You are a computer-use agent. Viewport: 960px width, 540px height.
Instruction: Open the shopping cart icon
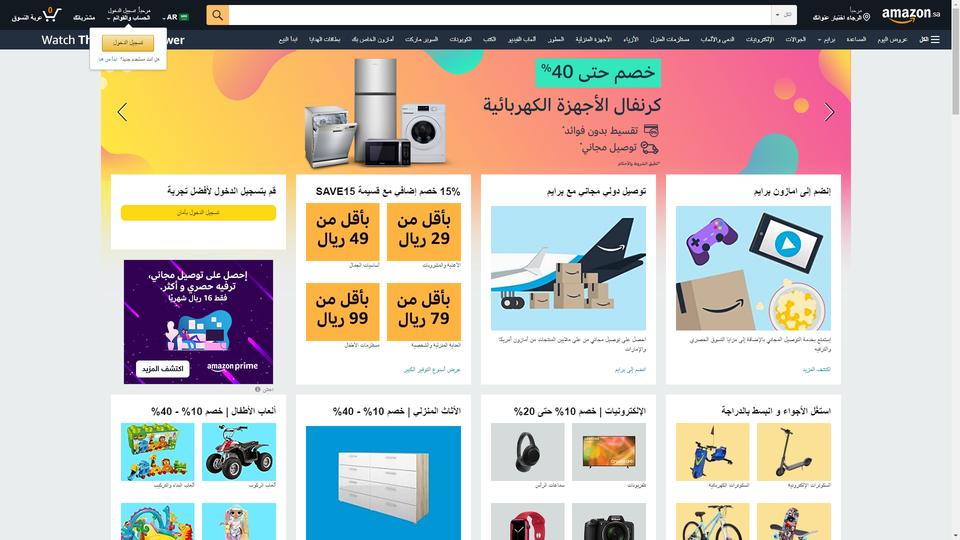pyautogui.click(x=51, y=14)
